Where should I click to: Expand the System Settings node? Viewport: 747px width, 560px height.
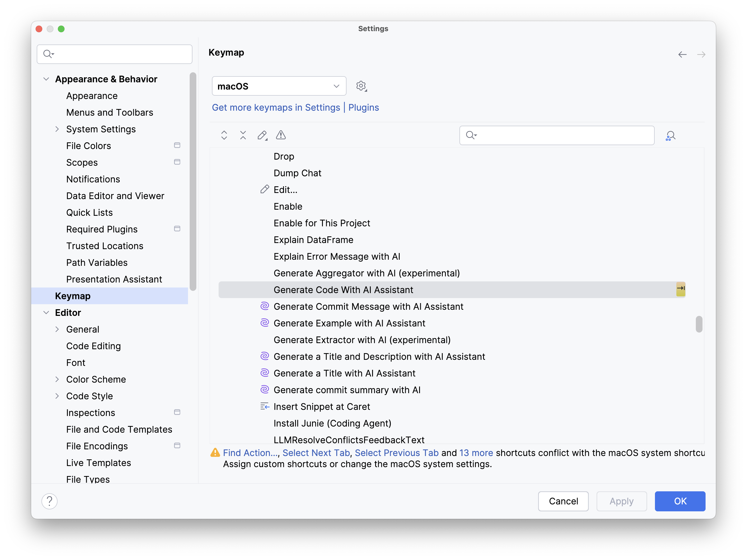57,129
